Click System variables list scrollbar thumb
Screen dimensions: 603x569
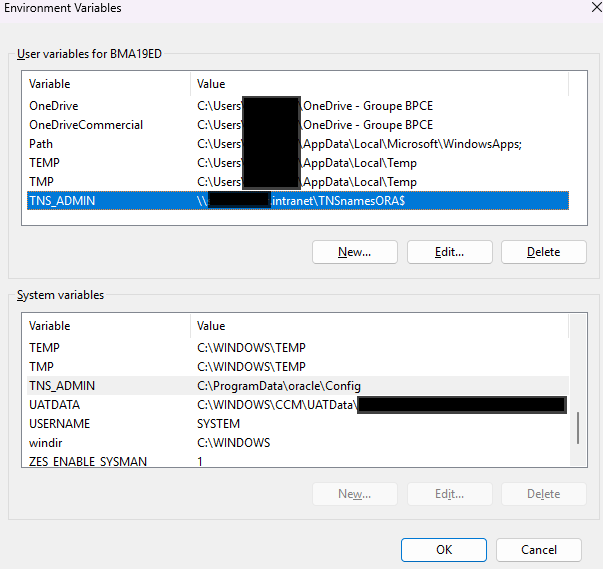pos(578,428)
